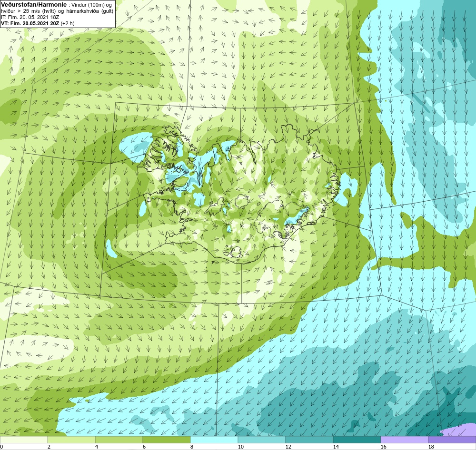The image size is (476, 450).
Task: Click the 10–12 m/s teal legend swatch
Action: point(262,440)
